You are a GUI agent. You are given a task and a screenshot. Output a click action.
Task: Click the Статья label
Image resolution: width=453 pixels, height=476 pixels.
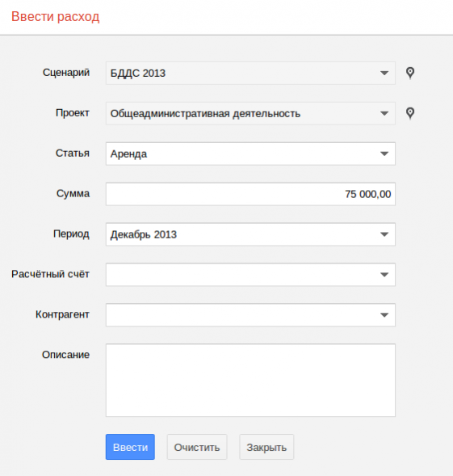73,153
